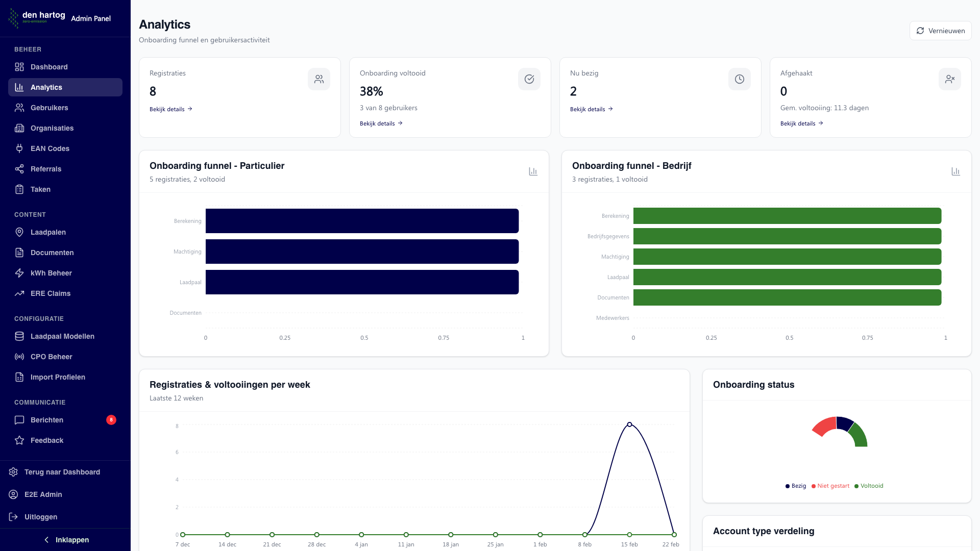Screen dimensions: 980x551
Task: Click the 15 feb peak data point
Action: point(629,423)
